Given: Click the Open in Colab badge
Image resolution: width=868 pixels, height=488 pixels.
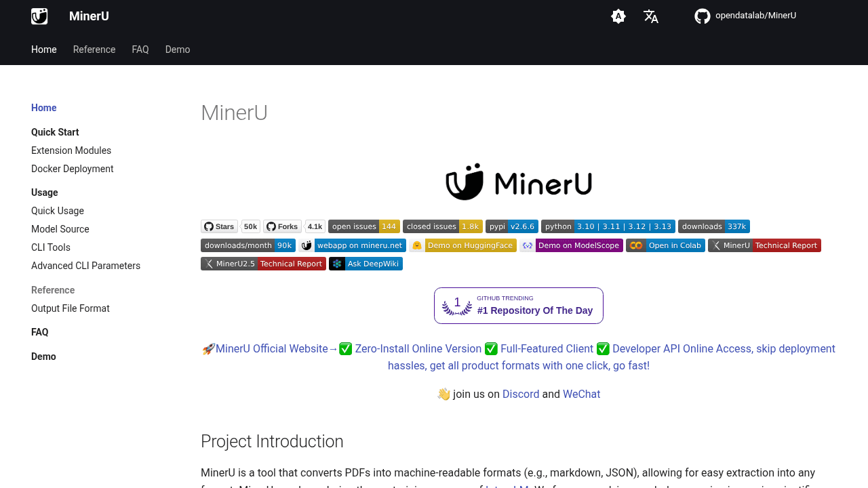Looking at the screenshot, I should point(665,245).
